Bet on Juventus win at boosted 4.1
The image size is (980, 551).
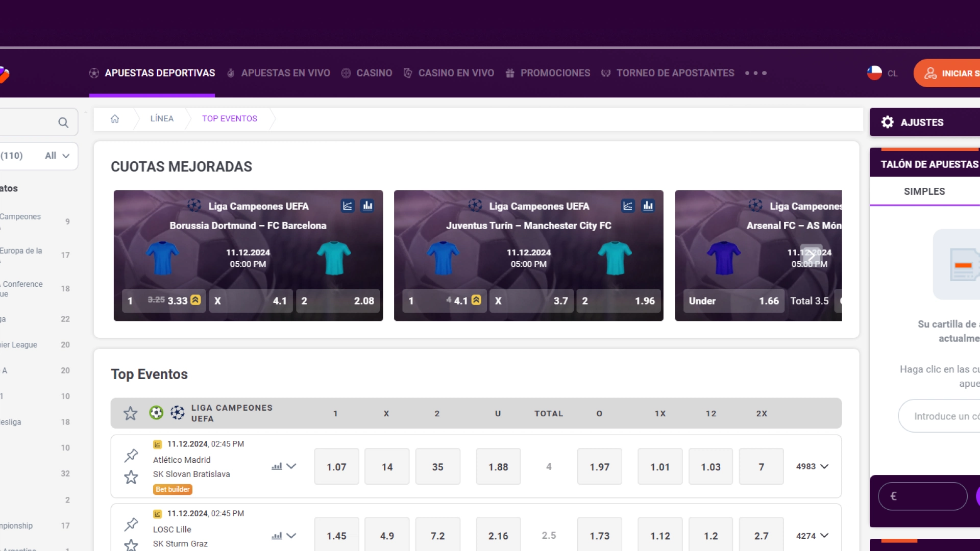pyautogui.click(x=445, y=300)
